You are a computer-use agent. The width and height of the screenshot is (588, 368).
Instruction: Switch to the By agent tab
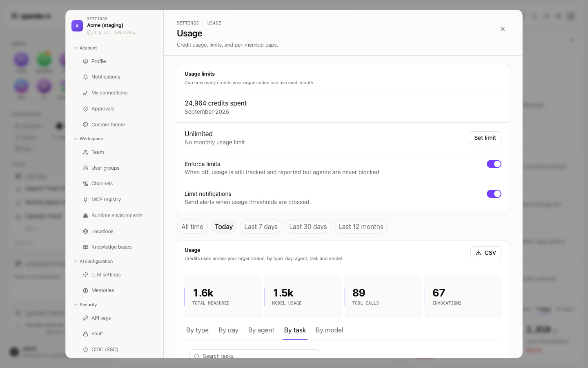[x=261, y=330]
